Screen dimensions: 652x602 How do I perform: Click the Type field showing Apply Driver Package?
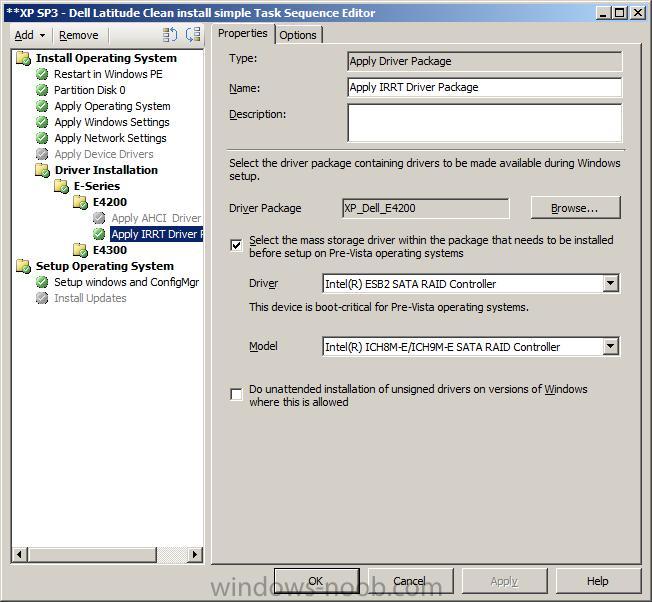(484, 62)
